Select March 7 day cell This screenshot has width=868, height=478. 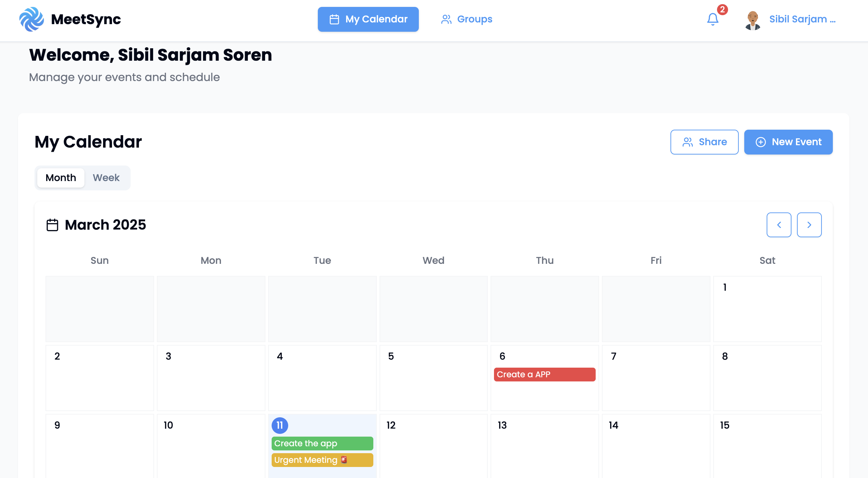pos(656,378)
